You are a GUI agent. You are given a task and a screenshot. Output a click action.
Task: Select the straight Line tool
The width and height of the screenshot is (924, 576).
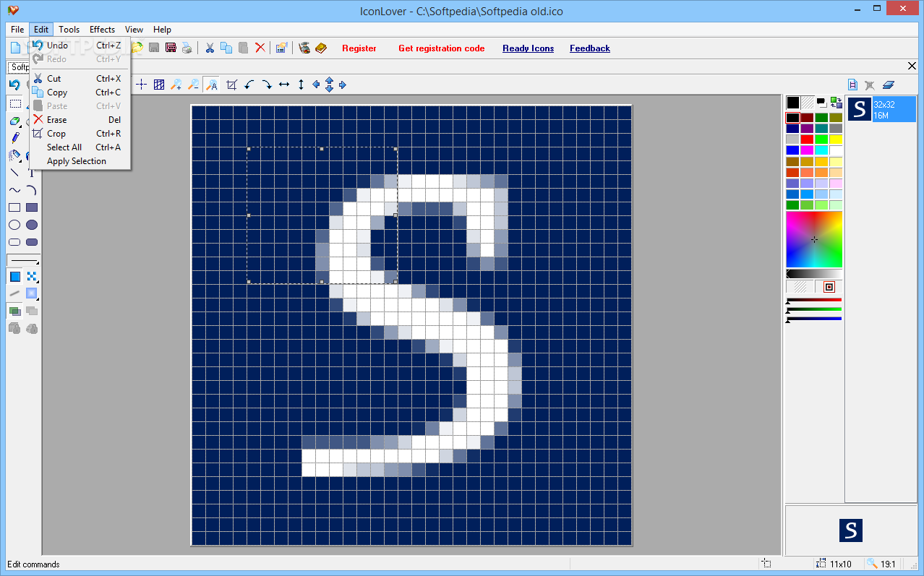(x=14, y=172)
